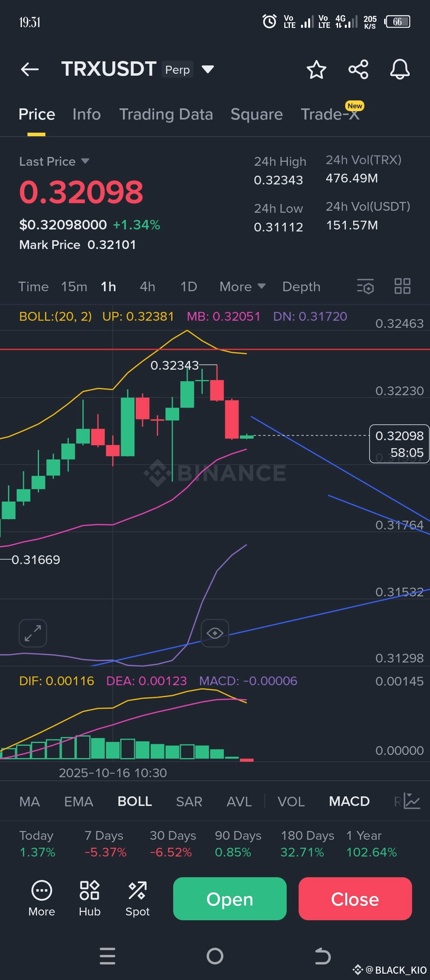Tap the DIF: 0.00116 MACD legend
Screen dimensions: 430x980
(57, 681)
